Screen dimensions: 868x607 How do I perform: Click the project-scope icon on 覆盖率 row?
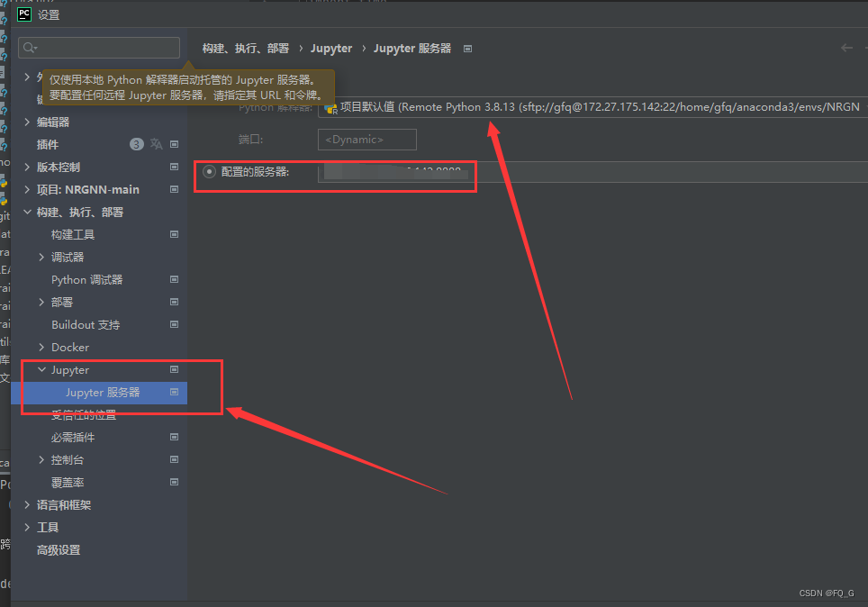click(175, 482)
